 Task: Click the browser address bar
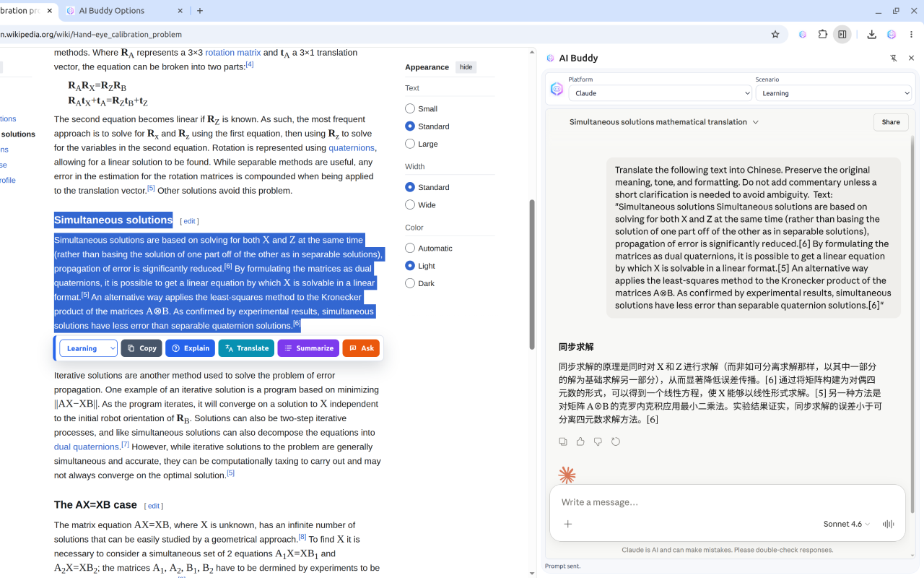pos(383,34)
